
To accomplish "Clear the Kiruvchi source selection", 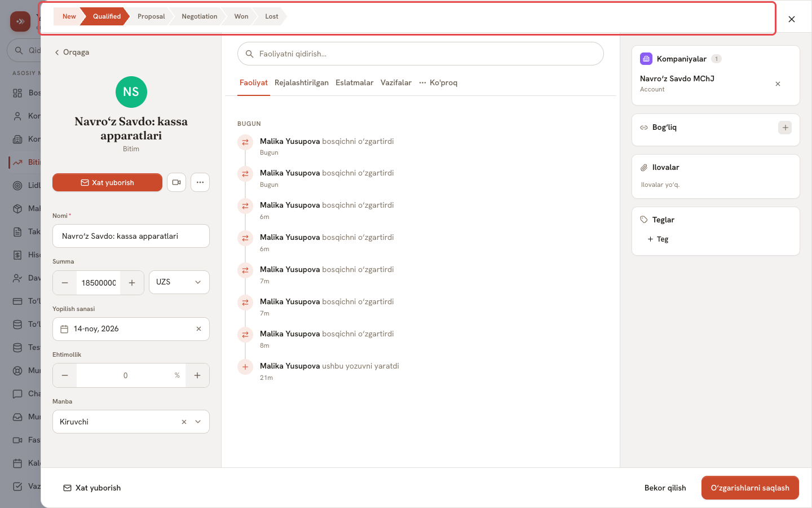I will coord(184,422).
